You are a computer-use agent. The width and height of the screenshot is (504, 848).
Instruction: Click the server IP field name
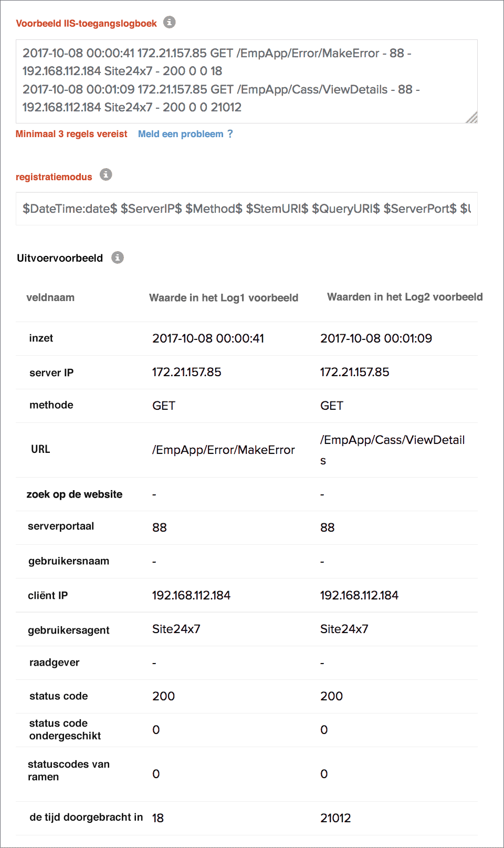pyautogui.click(x=51, y=373)
